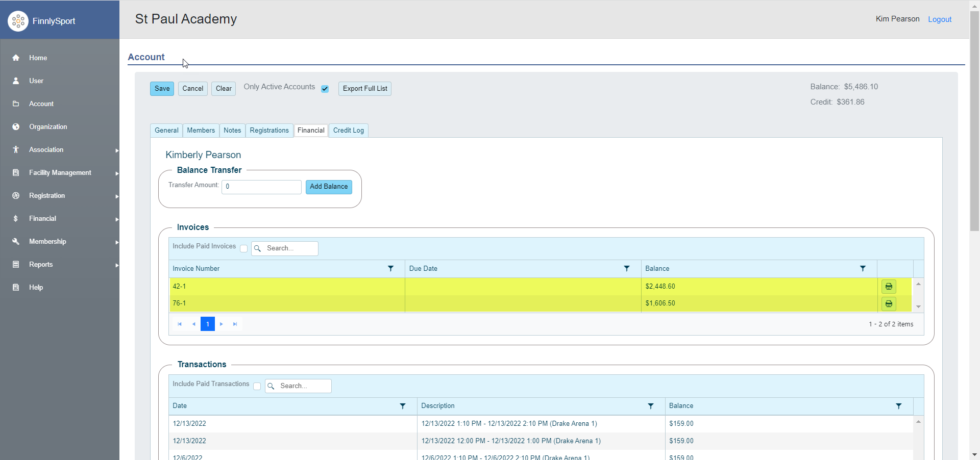Filter the transactions Balance column
Image resolution: width=980 pixels, height=460 pixels.
899,406
